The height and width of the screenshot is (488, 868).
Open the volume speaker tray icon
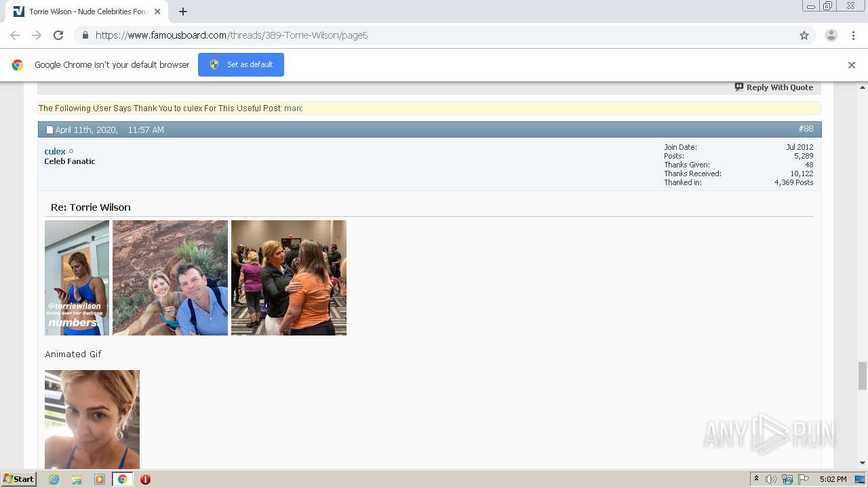771,479
